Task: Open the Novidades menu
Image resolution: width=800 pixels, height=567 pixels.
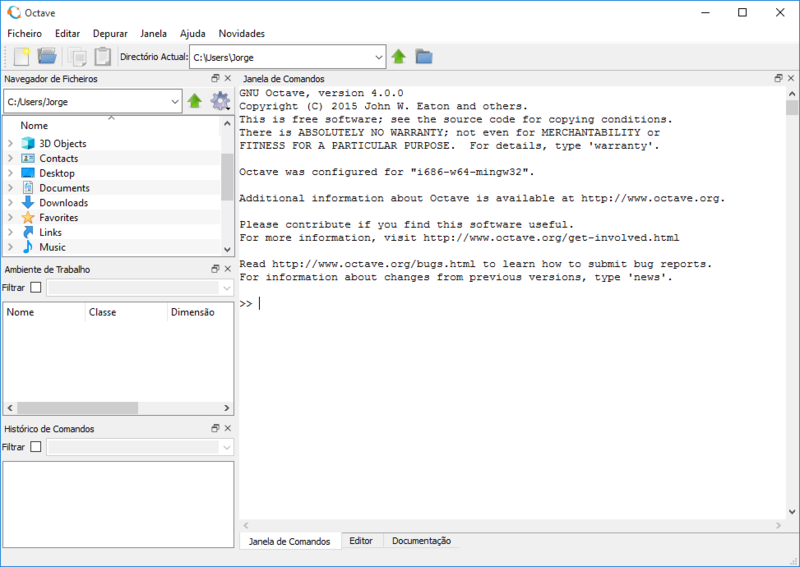Action: (241, 33)
